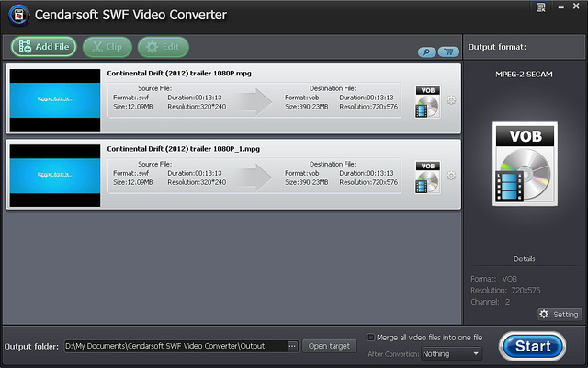The width and height of the screenshot is (588, 368).
Task: Click 'Format: VOB' in Details
Action: click(x=494, y=279)
